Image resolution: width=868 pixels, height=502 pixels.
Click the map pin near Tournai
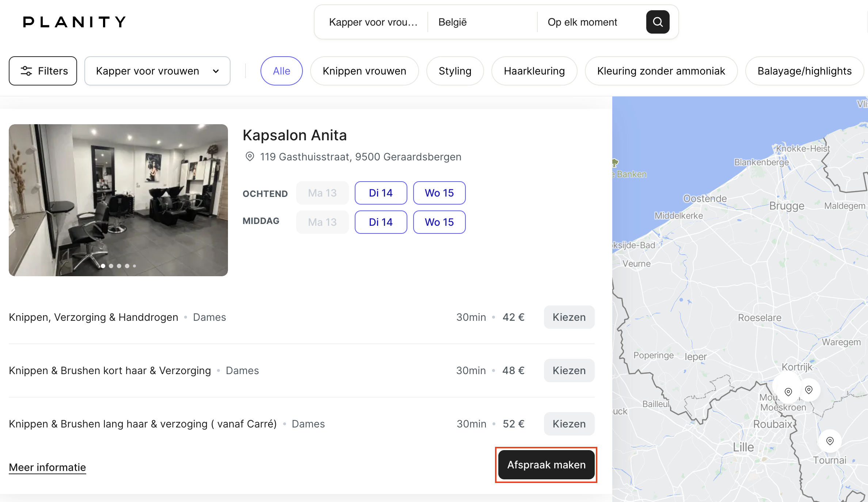(830, 441)
